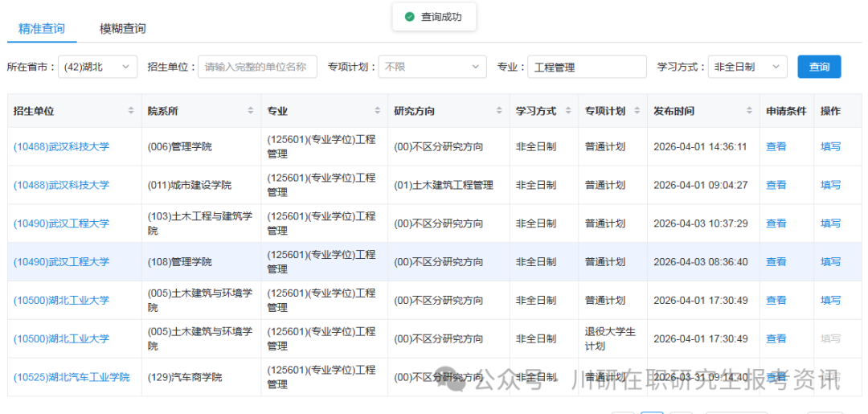Click the green check icon in notification
The width and height of the screenshot is (868, 414).
[x=410, y=17]
